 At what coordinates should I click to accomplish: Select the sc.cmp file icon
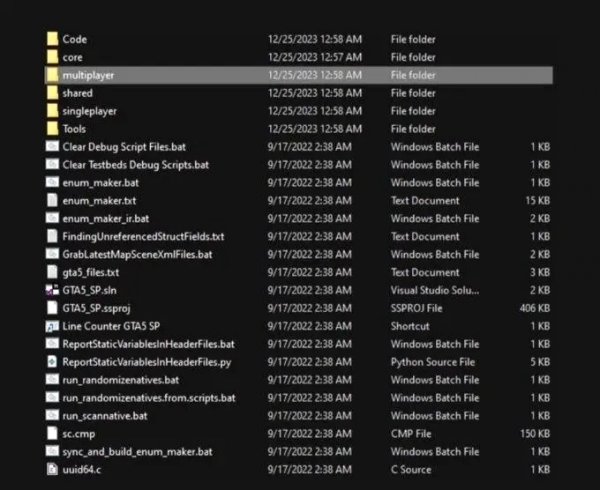52,434
